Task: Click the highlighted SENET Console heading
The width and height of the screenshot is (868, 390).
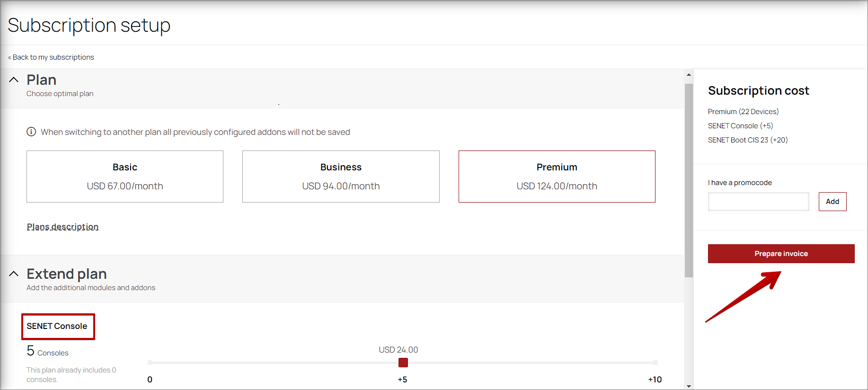Action: (x=57, y=326)
